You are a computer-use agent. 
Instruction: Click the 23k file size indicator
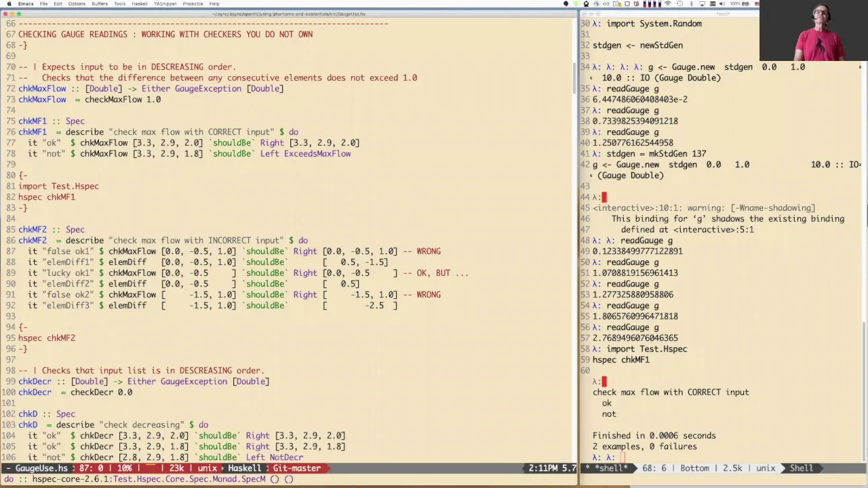point(176,468)
